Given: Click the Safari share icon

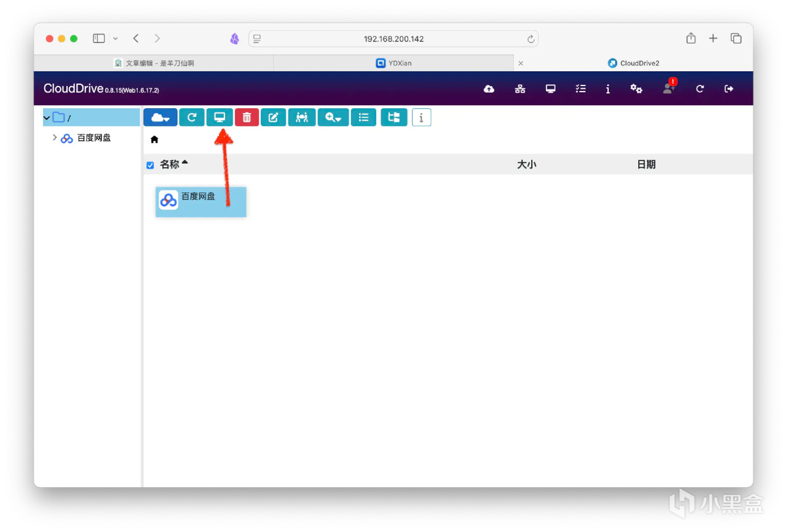Looking at the screenshot, I should pyautogui.click(x=691, y=38).
